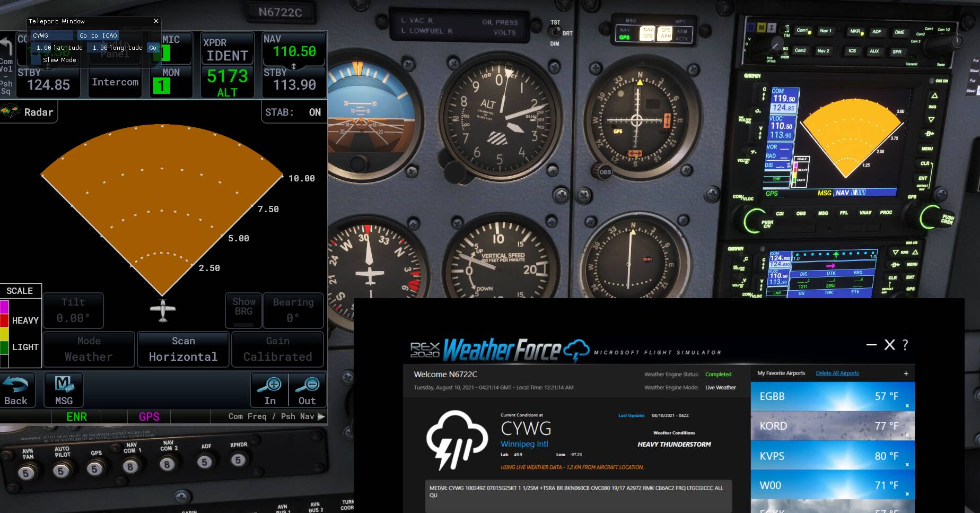Tap the Intercom button on GTN
Image resolution: width=980 pixels, height=513 pixels.
pos(115,82)
